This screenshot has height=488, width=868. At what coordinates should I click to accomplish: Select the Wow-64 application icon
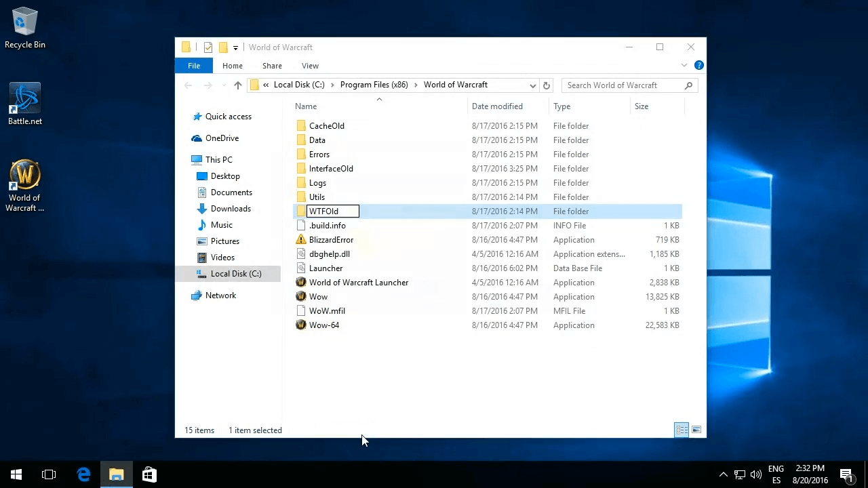coord(301,325)
